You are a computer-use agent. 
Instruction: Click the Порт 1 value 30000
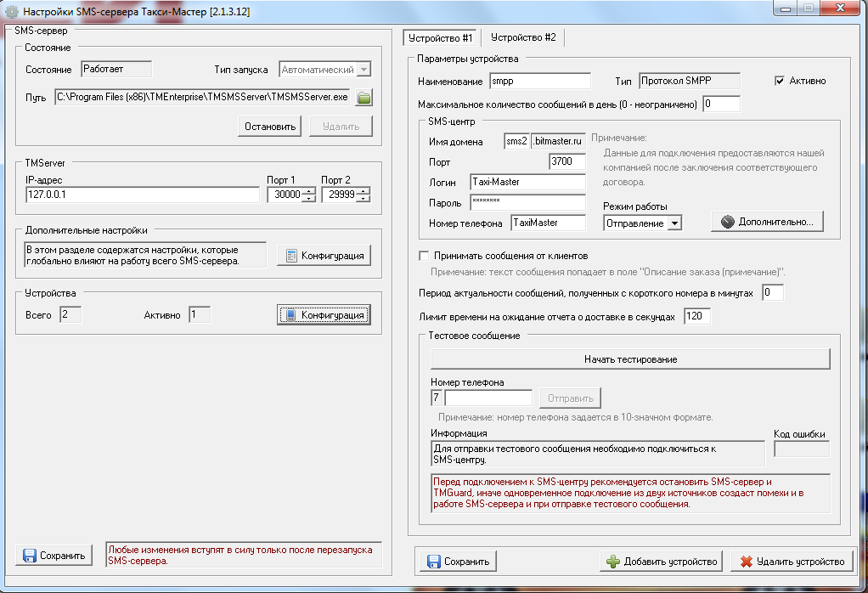[285, 195]
